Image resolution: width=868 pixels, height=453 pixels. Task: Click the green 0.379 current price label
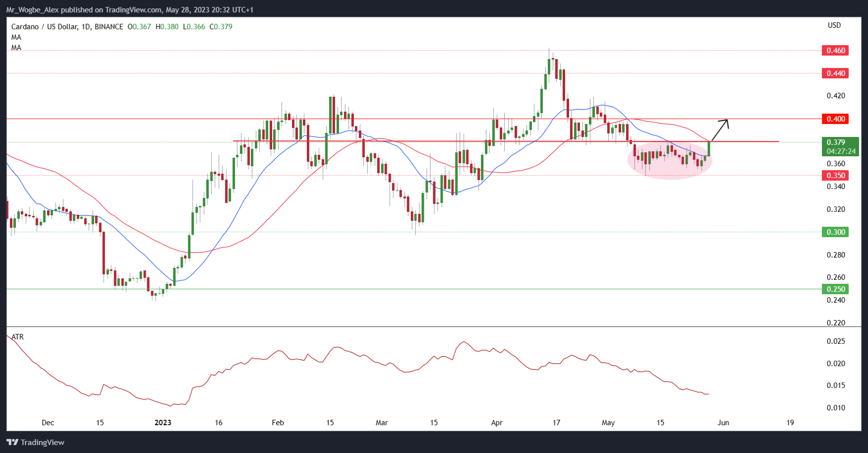836,142
